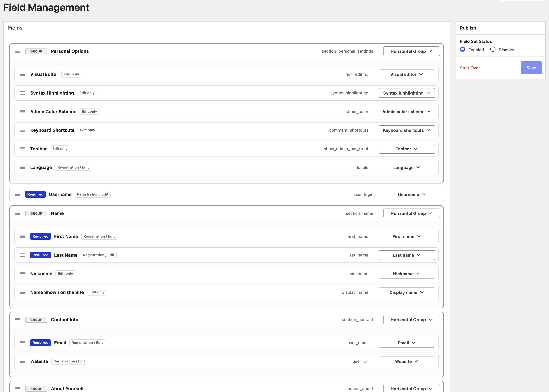Grab the Name group drag handle
549x392 pixels.
point(18,213)
